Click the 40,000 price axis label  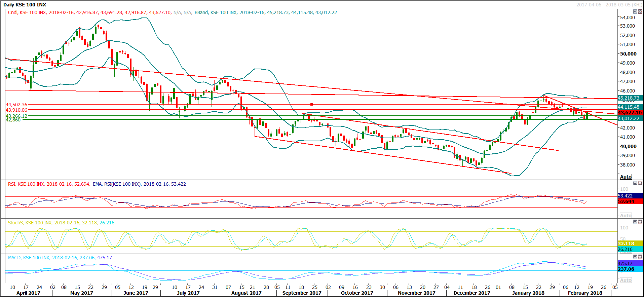628,146
